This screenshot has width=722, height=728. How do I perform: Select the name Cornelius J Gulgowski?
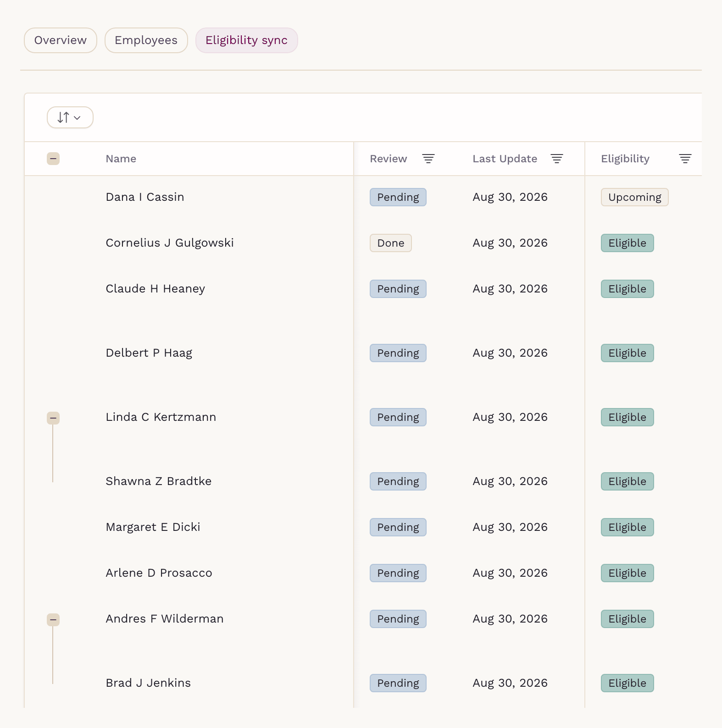tap(170, 243)
